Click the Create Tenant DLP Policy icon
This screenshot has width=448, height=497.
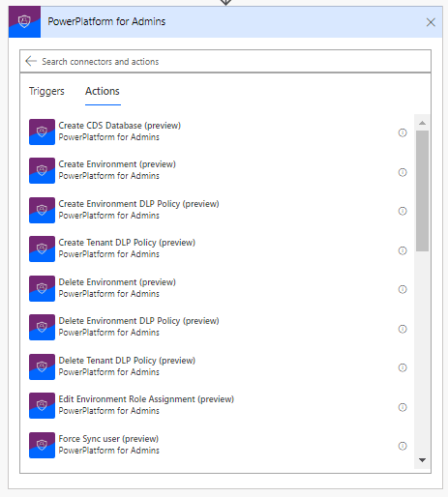pyautogui.click(x=42, y=248)
